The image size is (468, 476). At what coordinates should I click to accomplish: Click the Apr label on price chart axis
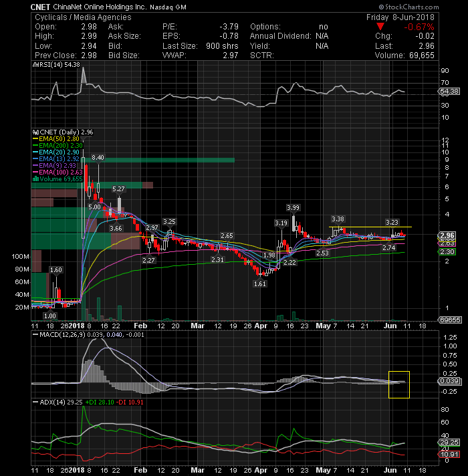coord(260,326)
